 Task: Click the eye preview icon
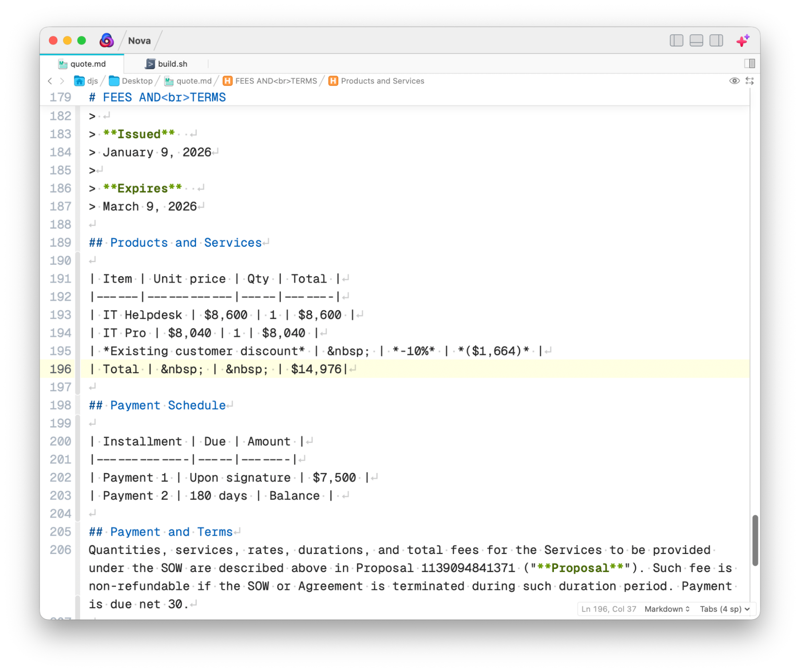point(734,81)
